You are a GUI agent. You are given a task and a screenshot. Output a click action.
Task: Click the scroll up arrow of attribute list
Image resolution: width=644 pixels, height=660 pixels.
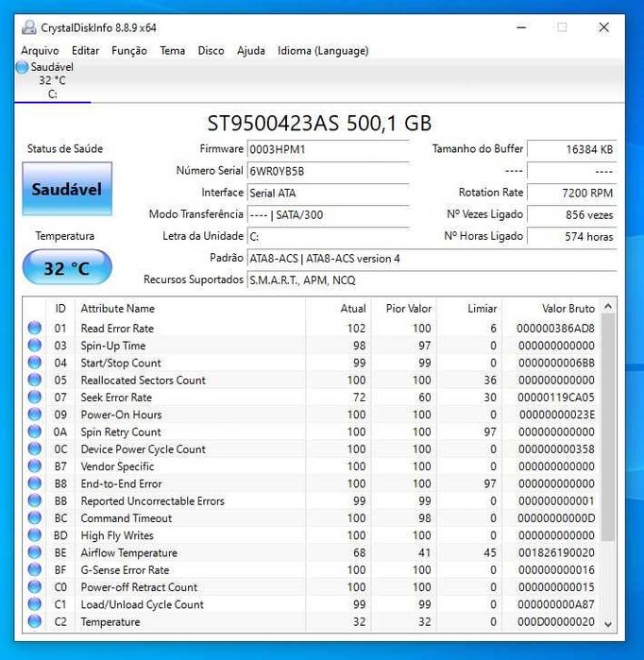tap(608, 307)
